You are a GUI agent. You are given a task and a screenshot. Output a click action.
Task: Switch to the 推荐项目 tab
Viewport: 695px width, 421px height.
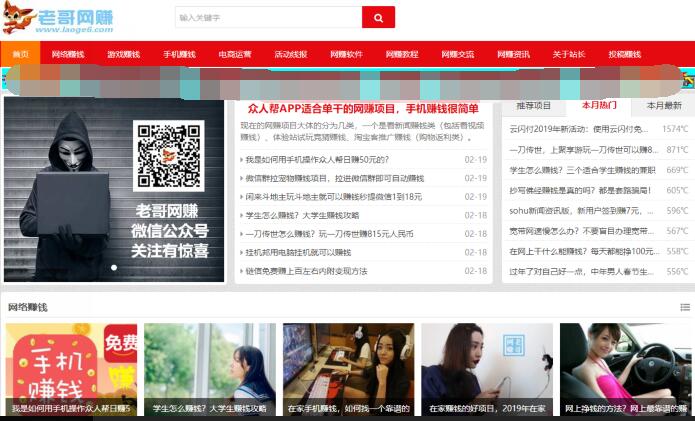click(534, 106)
